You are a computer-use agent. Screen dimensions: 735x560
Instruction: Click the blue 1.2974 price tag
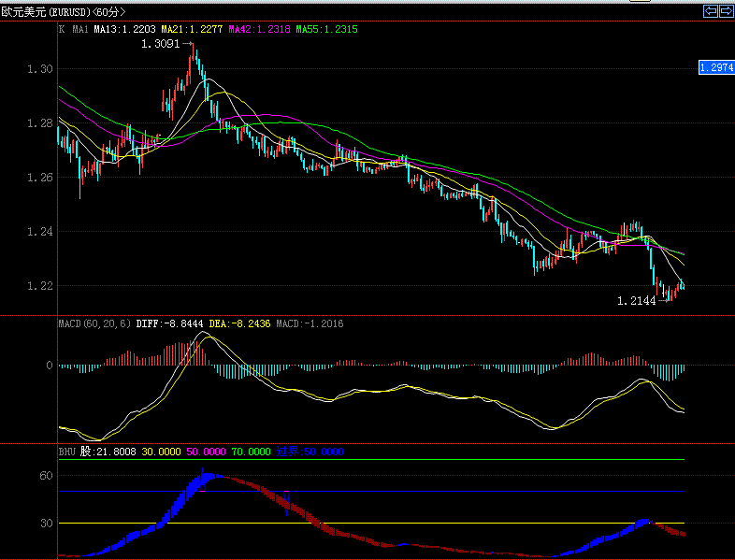coord(715,67)
